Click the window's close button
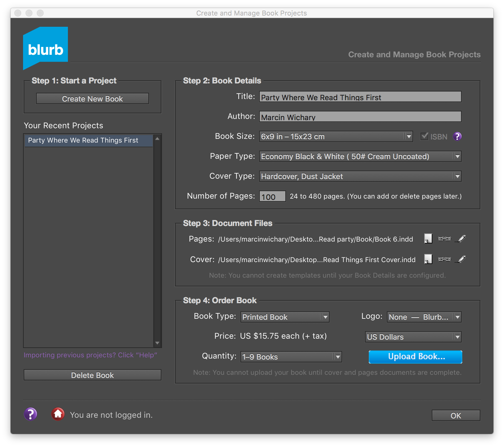This screenshot has width=504, height=447. pos(18,13)
